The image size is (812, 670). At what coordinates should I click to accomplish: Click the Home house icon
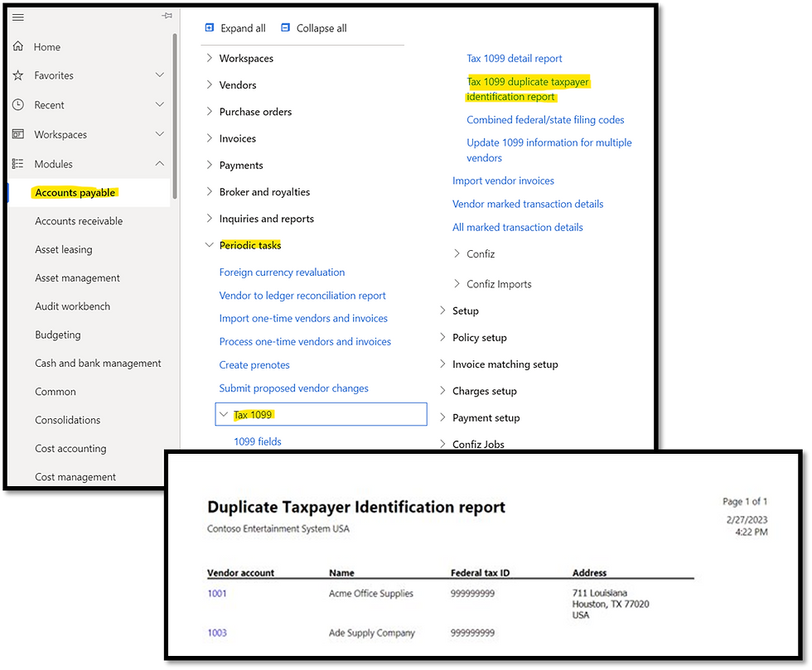click(x=18, y=46)
